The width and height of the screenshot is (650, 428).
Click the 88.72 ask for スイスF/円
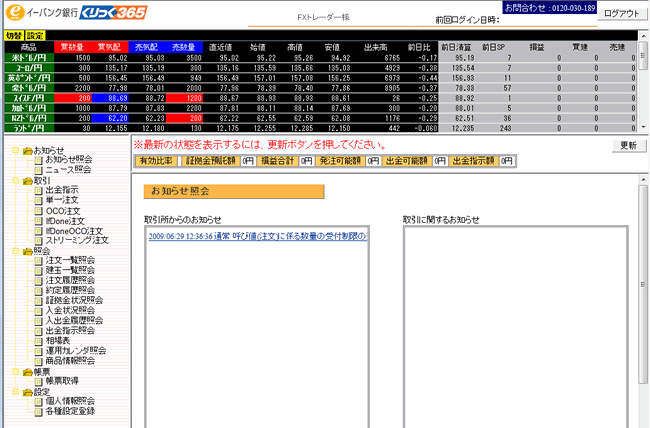pos(155,98)
